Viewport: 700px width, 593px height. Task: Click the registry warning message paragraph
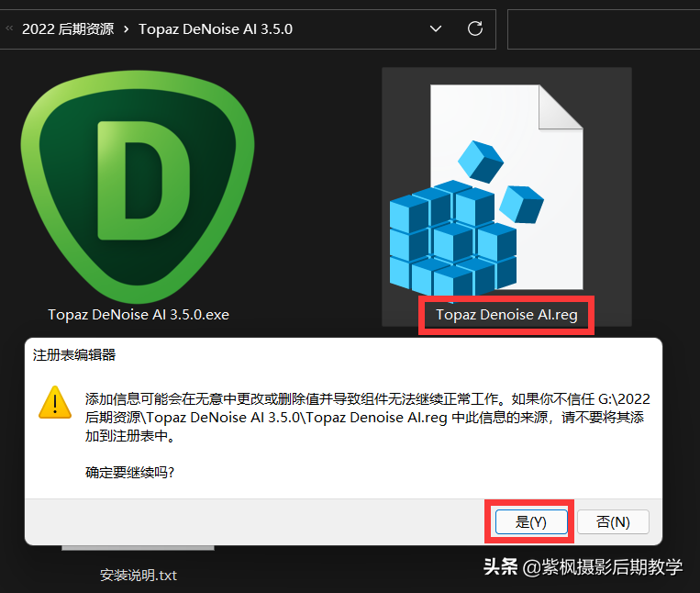[x=368, y=417]
